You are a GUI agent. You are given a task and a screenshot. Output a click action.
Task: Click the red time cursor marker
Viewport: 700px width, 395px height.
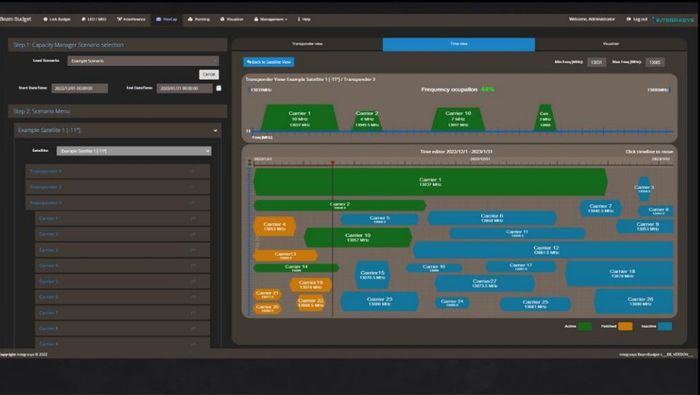(x=333, y=163)
